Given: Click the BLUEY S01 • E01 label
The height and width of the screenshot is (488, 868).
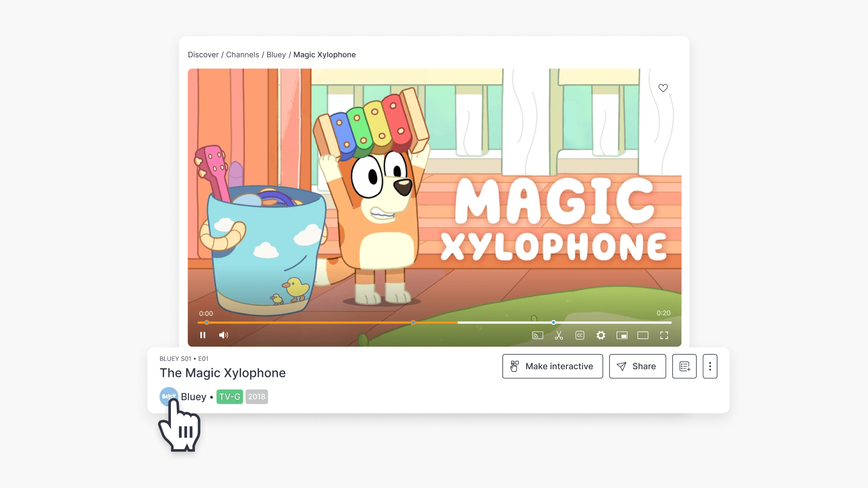Looking at the screenshot, I should 184,359.
